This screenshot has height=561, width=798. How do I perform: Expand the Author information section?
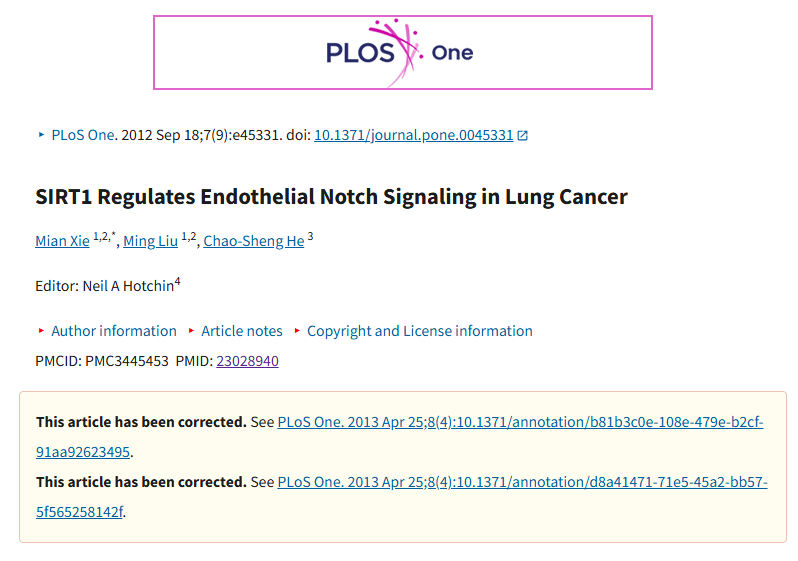click(x=114, y=331)
